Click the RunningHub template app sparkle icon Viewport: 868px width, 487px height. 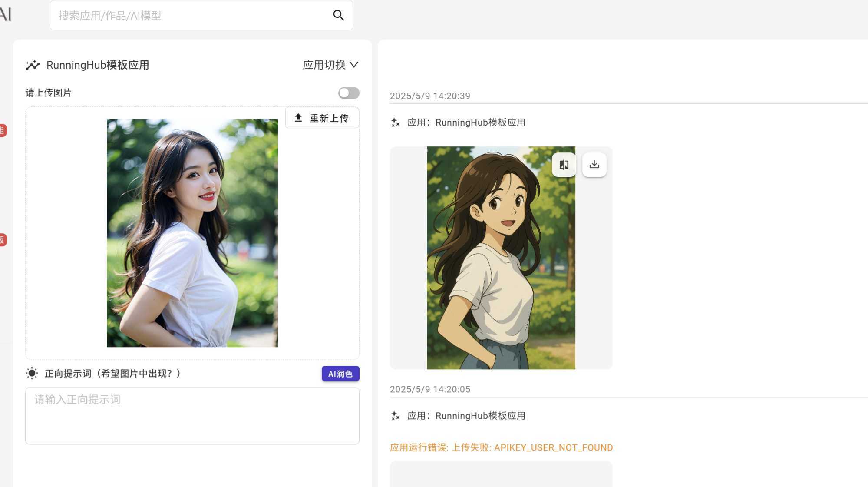click(33, 65)
